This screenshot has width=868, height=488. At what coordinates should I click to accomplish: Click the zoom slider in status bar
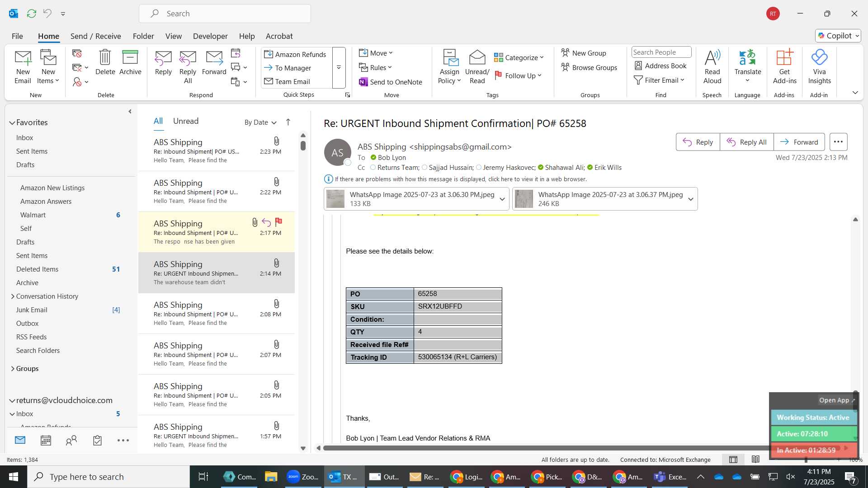806,460
